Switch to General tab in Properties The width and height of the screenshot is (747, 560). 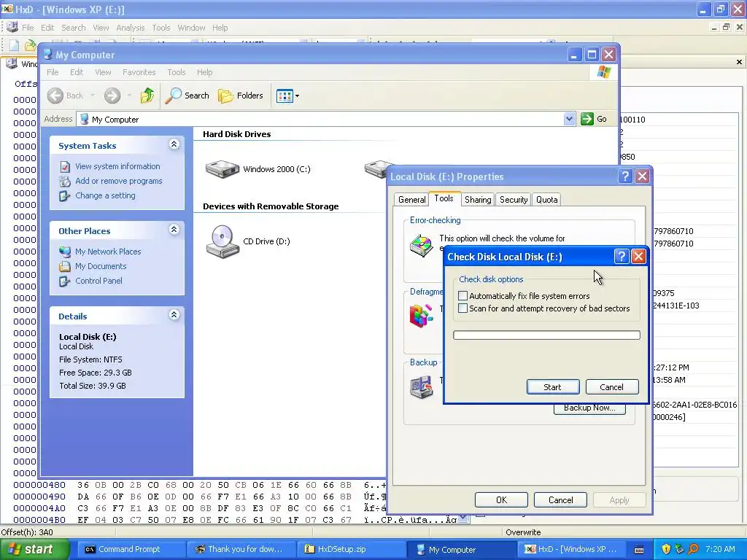coord(411,200)
